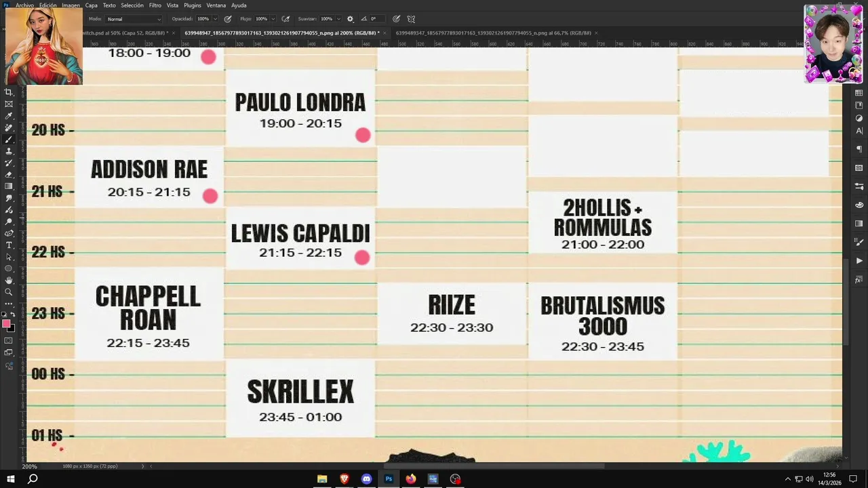
Task: Toggle Quick Mask mode
Action: tap(9, 341)
